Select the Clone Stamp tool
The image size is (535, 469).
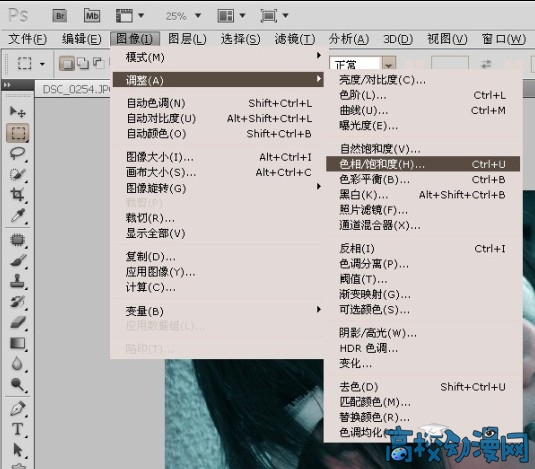click(x=17, y=281)
